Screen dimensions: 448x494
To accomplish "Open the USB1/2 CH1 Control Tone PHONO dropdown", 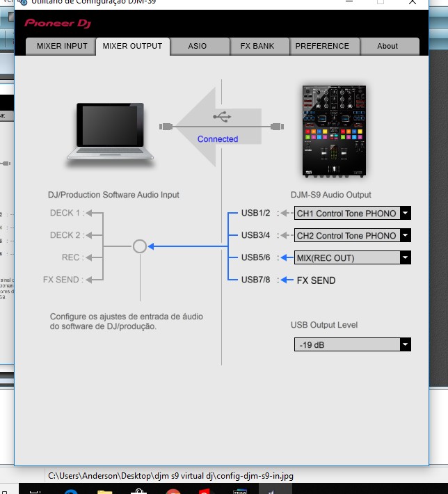I will [353, 214].
